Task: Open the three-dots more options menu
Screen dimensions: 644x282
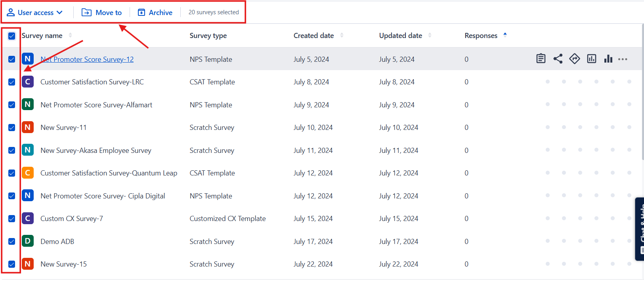Action: 623,59
